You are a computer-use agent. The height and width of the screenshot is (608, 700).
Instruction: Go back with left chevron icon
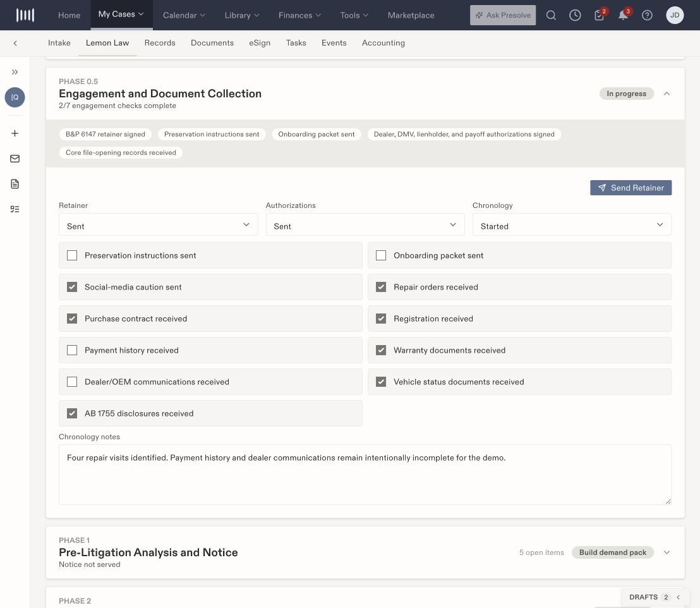point(15,44)
